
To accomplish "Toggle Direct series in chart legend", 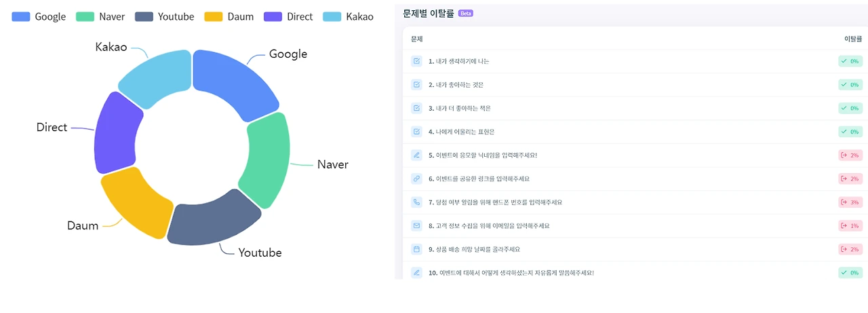I will (289, 16).
